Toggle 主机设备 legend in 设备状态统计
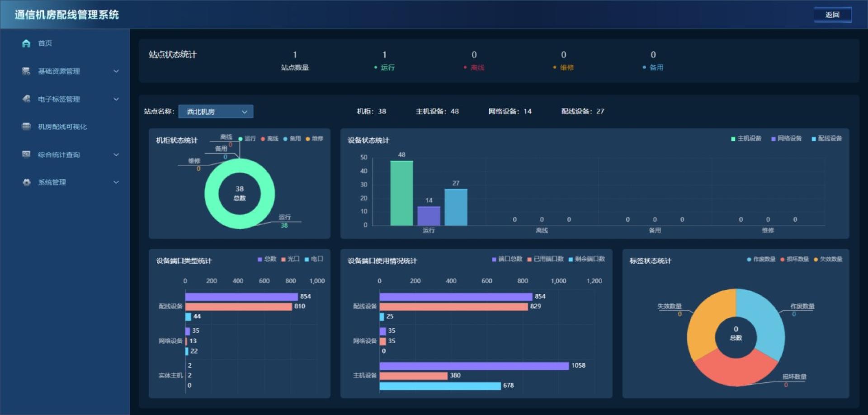868x415 pixels. [x=746, y=139]
